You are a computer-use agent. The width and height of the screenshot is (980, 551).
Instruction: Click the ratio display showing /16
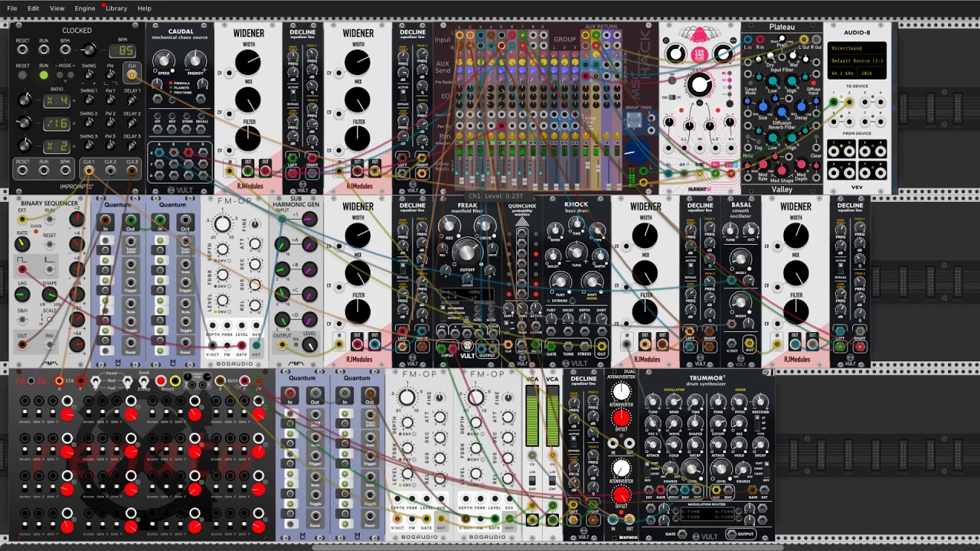tap(57, 123)
